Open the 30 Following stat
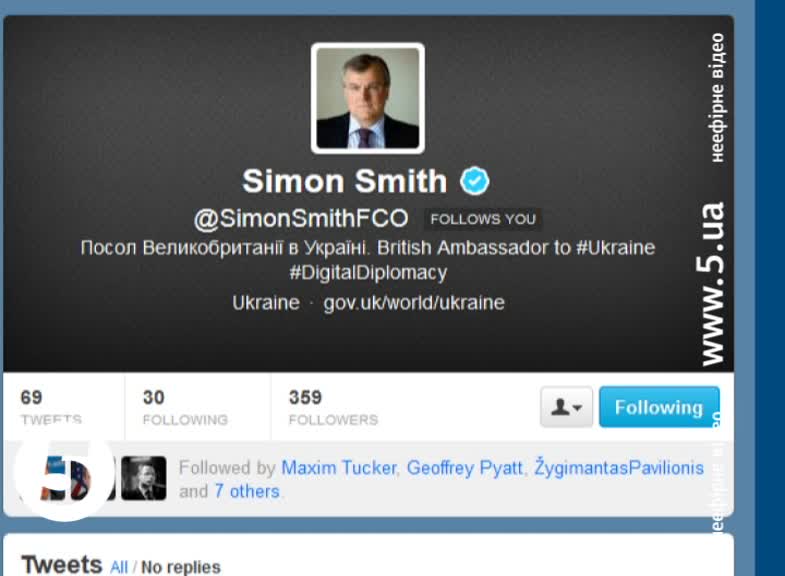The image size is (785, 576). click(x=185, y=407)
